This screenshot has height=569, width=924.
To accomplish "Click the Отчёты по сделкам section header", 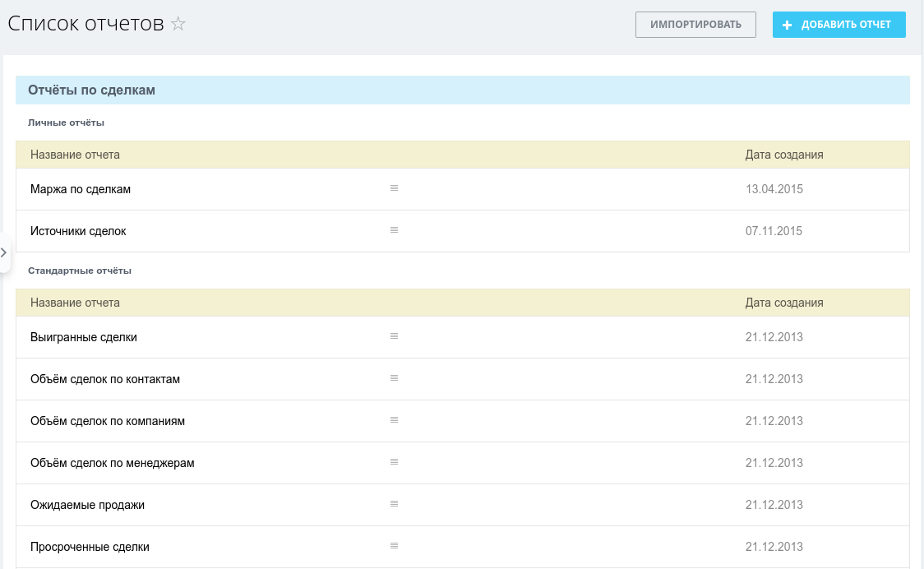I will 463,90.
